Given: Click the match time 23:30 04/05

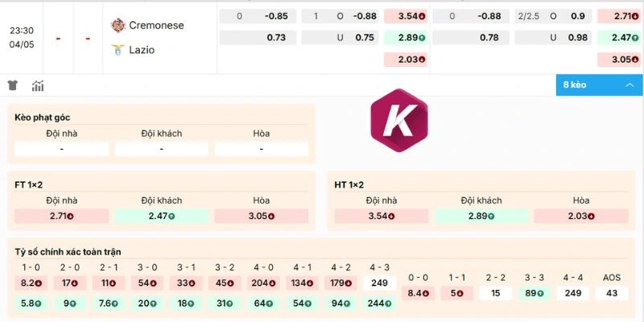Looking at the screenshot, I should click(x=22, y=37).
